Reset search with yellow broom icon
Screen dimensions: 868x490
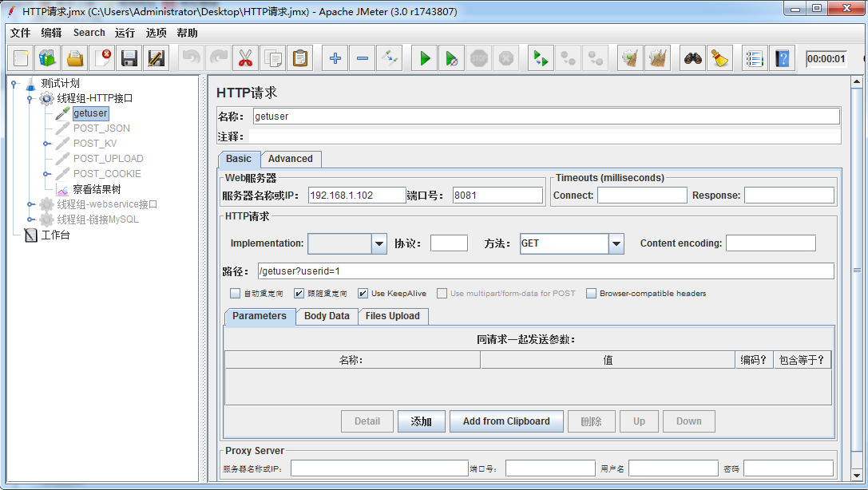point(719,58)
